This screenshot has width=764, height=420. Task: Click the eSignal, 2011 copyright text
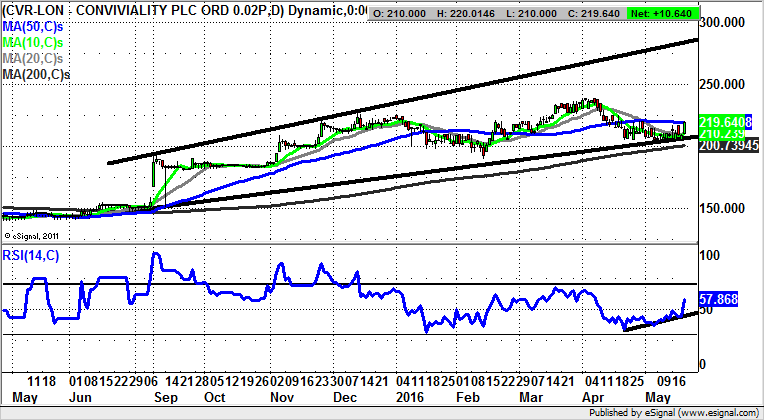34,235
